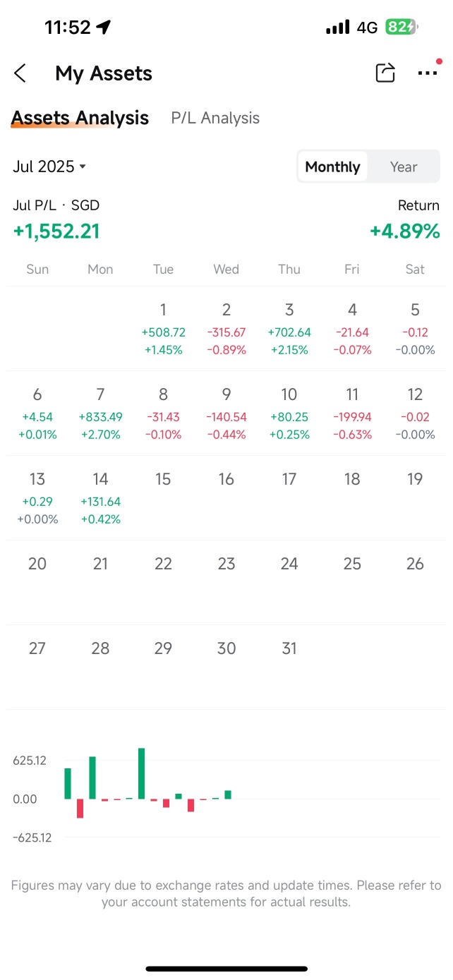Screen dimensions: 453x980
Task: Tap the location arrow in status bar
Action: (104, 28)
